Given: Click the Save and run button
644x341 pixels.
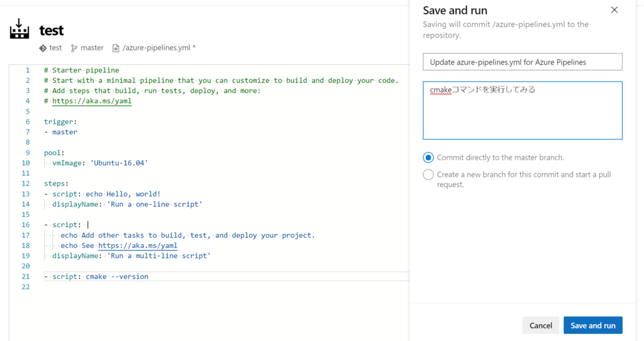Looking at the screenshot, I should tap(592, 325).
